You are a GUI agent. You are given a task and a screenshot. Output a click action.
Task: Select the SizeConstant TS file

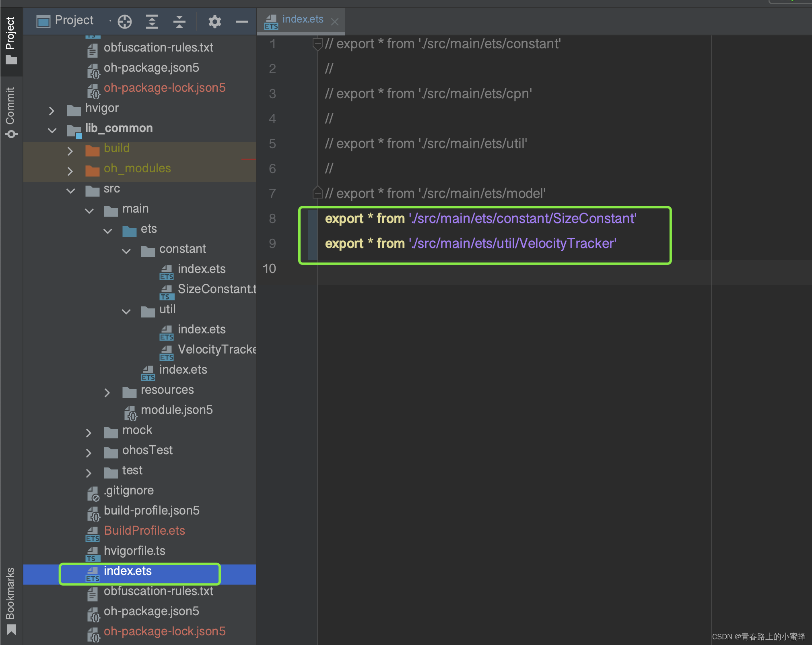[x=216, y=289]
